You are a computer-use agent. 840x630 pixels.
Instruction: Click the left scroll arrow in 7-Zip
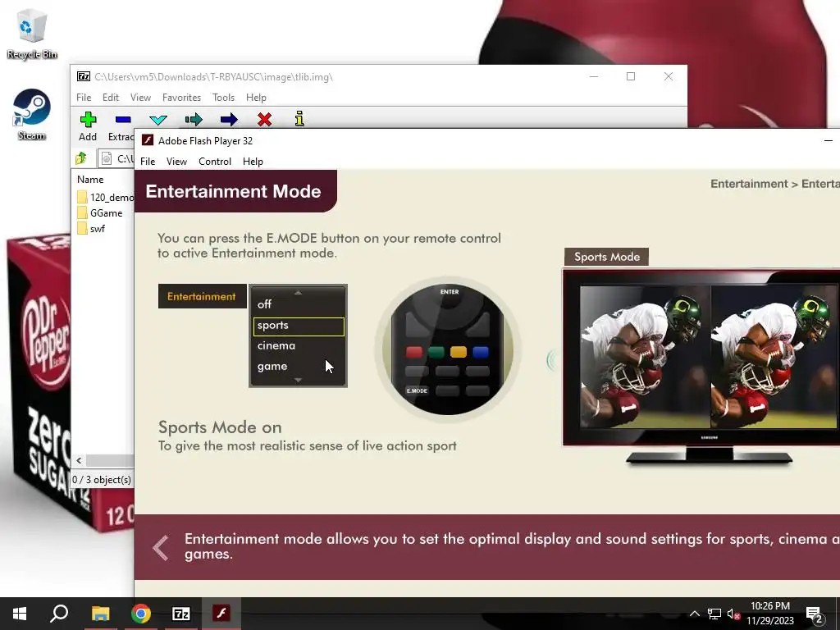[80, 461]
